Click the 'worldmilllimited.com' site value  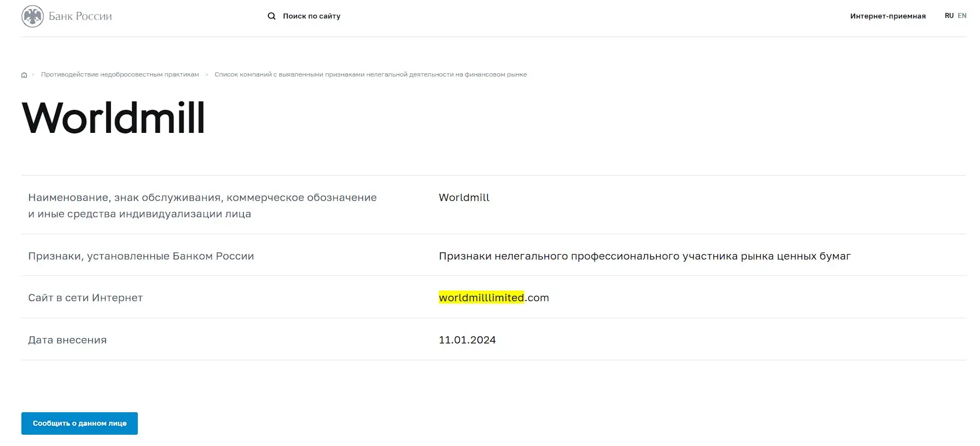point(494,298)
